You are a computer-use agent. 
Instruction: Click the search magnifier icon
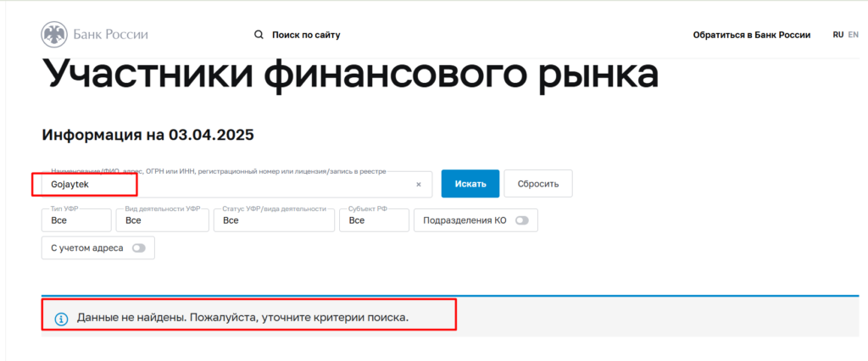(259, 35)
